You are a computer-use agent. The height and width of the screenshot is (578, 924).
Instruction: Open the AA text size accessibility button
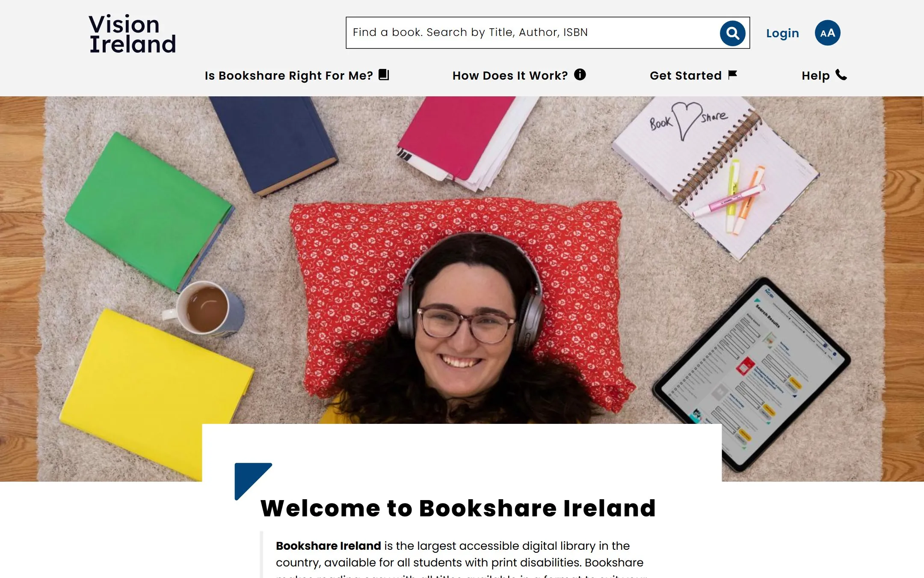[x=827, y=33]
